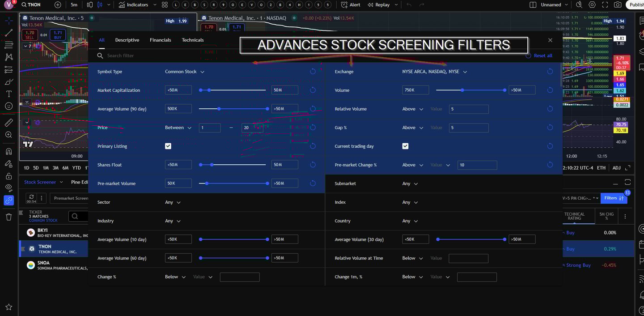644x316 pixels.
Task: Uncheck the Primary Listing checkbox
Action: [x=168, y=146]
